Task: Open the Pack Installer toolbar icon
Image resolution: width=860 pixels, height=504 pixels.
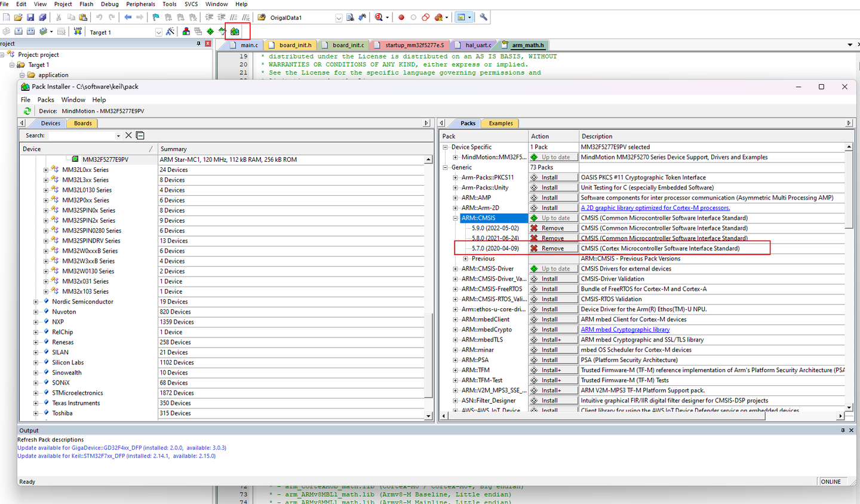Action: coord(235,32)
